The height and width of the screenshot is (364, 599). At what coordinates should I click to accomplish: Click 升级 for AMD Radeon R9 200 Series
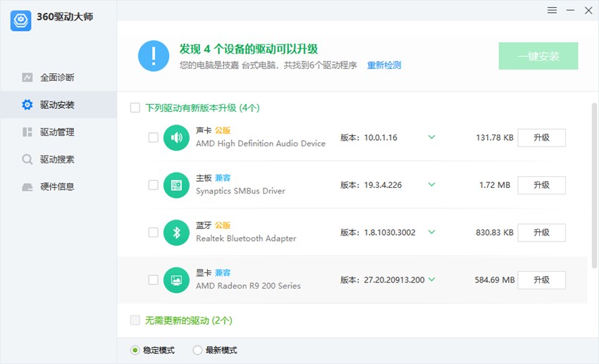542,280
